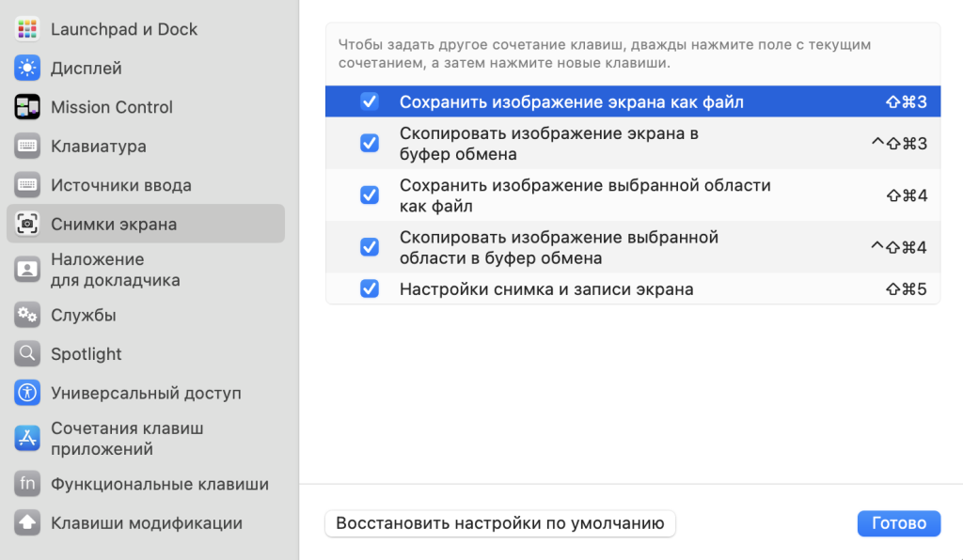Image resolution: width=963 pixels, height=560 pixels.
Task: Open Mission Control settings via its icon
Action: pos(26,107)
